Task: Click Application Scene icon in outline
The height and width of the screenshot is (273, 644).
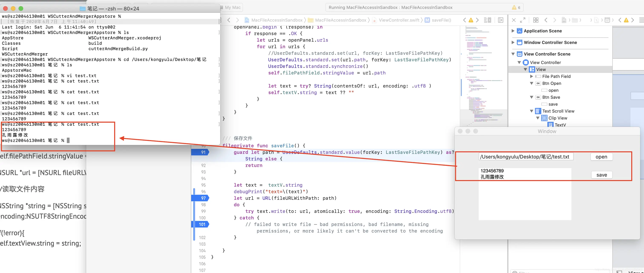Action: pyautogui.click(x=519, y=31)
